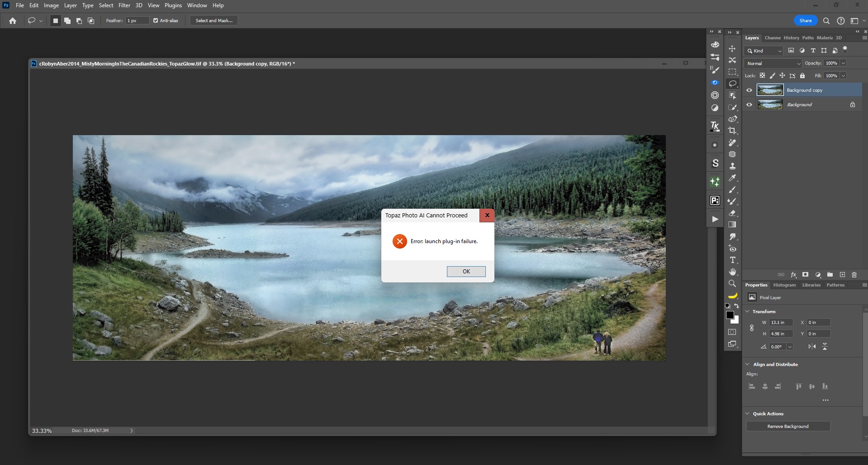Toggle visibility of the Background layer

point(749,105)
